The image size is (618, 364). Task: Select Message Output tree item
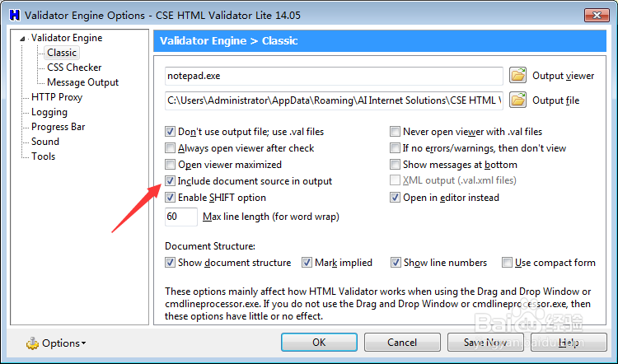(x=82, y=82)
